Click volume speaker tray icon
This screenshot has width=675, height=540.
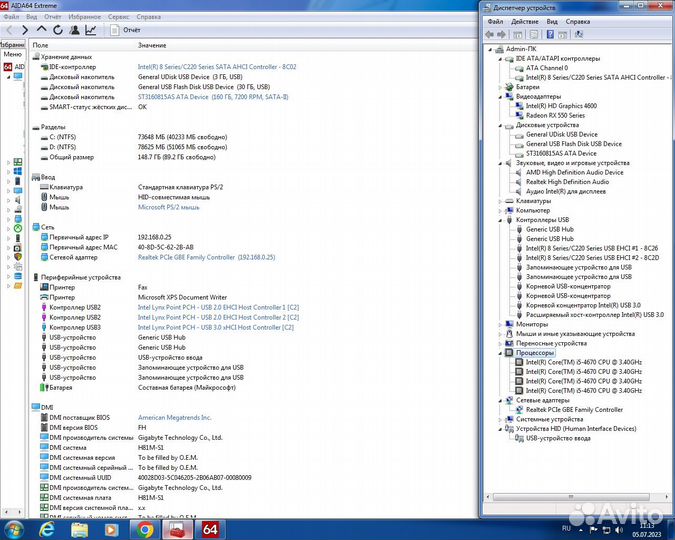[x=619, y=530]
